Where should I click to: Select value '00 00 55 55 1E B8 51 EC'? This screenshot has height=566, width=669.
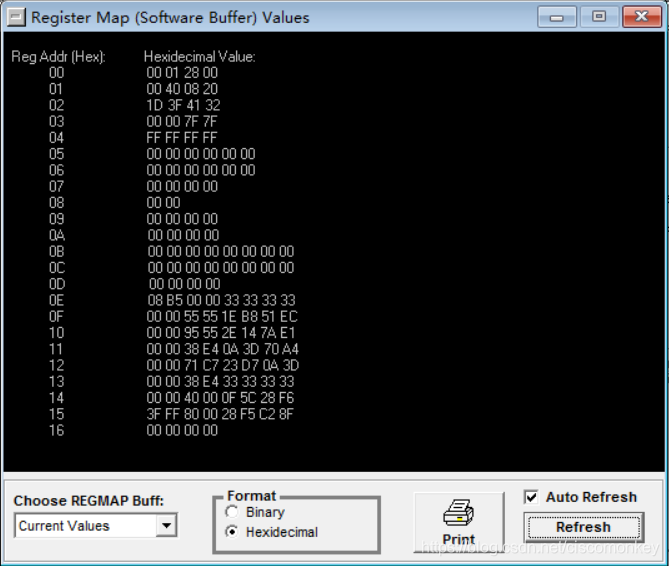(x=222, y=316)
